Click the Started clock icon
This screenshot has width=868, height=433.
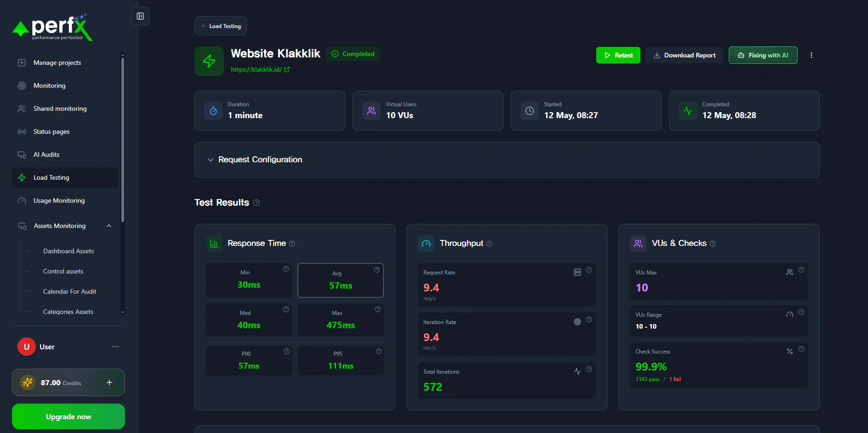pos(530,111)
